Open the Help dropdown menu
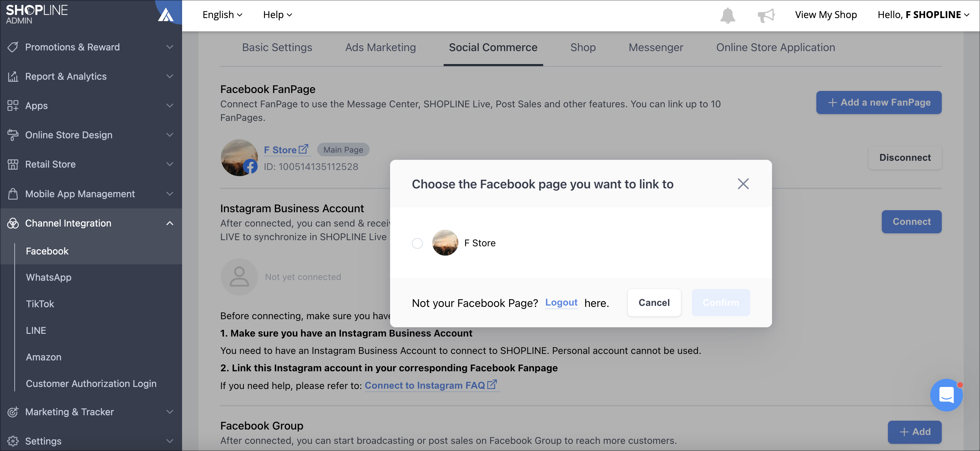This screenshot has height=451, width=980. click(278, 15)
